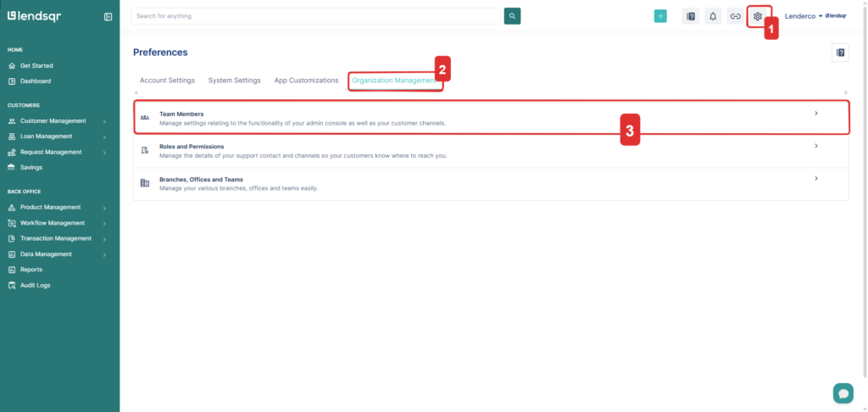Go to Audit Logs in sidebar

(35, 286)
